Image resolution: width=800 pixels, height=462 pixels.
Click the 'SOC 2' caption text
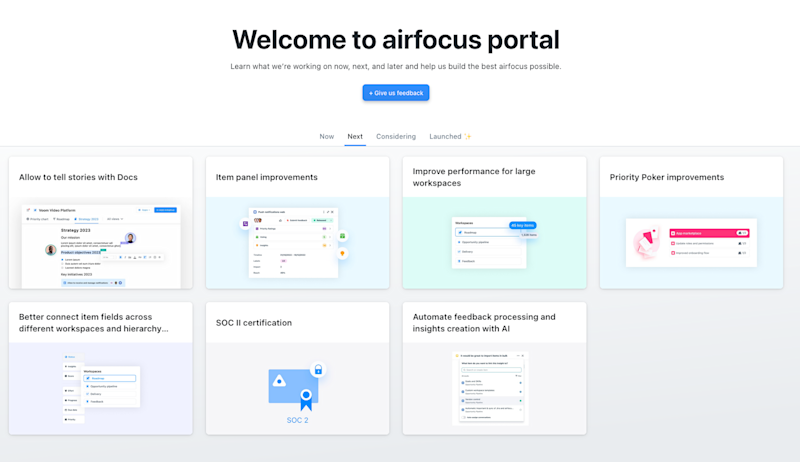point(297,420)
